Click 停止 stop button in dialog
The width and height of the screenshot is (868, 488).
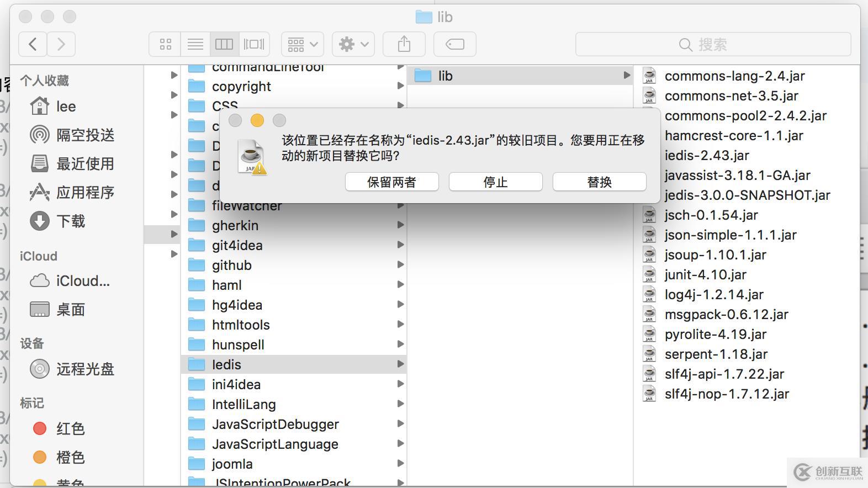tap(496, 182)
